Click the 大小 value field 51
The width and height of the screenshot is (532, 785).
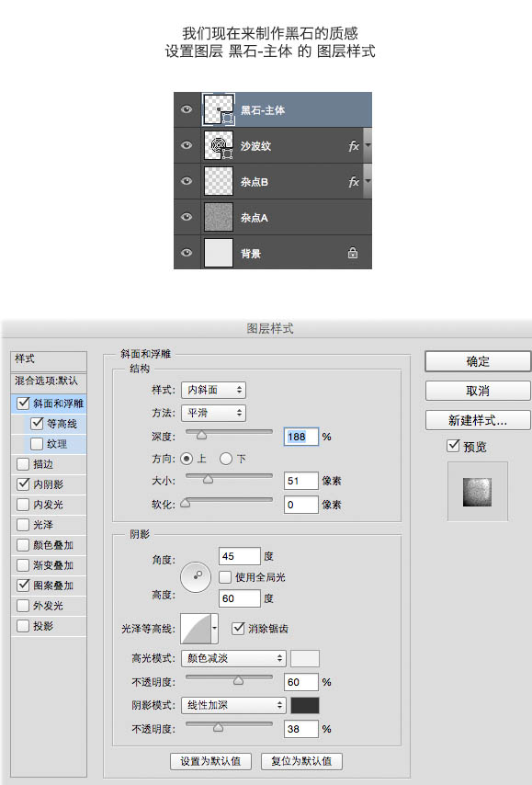point(300,481)
